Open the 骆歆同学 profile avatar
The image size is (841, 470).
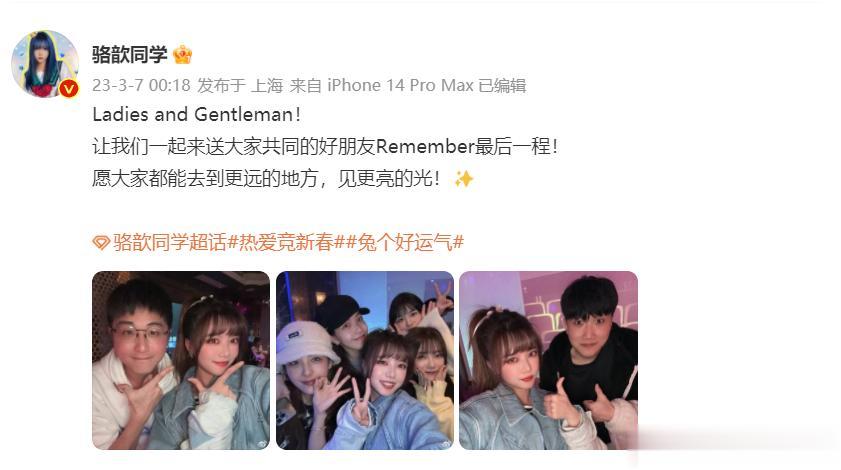tap(45, 64)
